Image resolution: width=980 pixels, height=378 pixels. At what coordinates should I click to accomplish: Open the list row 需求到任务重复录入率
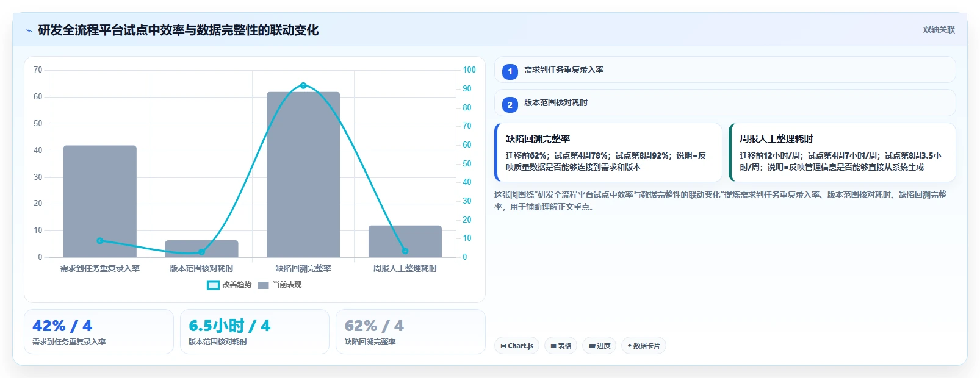tap(725, 70)
